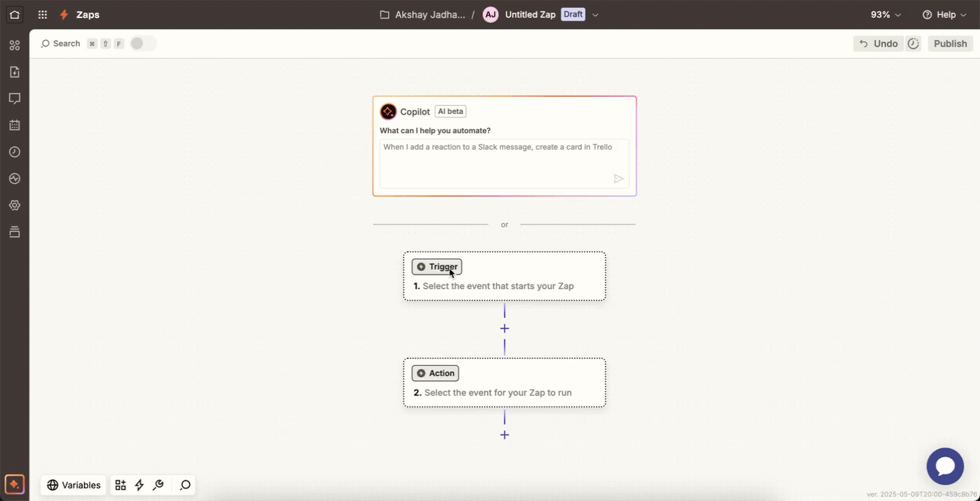Image resolution: width=980 pixels, height=501 pixels.
Task: Click the Copilot send arrow icon
Action: [x=619, y=179]
